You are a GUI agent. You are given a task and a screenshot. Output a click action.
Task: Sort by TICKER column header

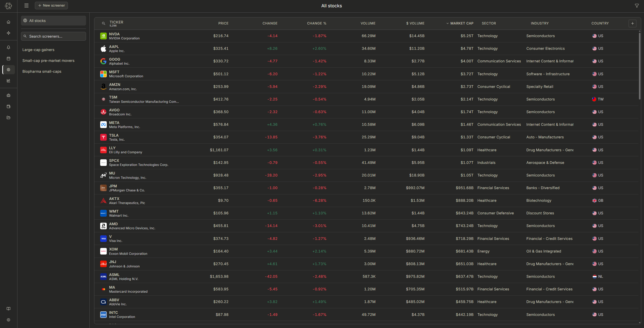click(x=116, y=22)
